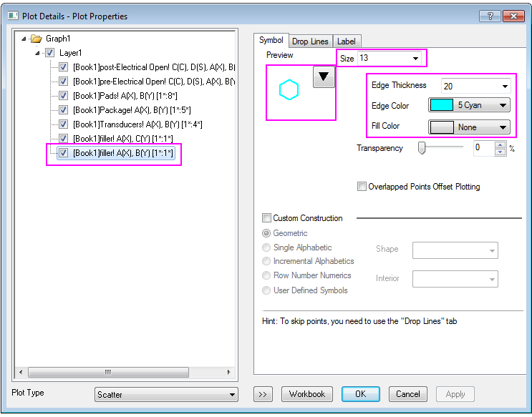Switch to the Label tab
Viewport: 532px width, 417px height.
click(x=346, y=41)
